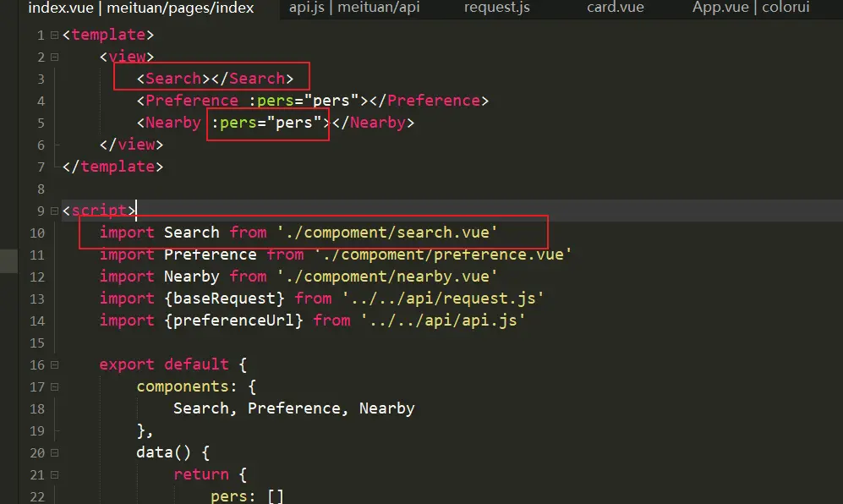Image resolution: width=843 pixels, height=504 pixels.
Task: Click the '../../api/api.js' path string
Action: [442, 320]
